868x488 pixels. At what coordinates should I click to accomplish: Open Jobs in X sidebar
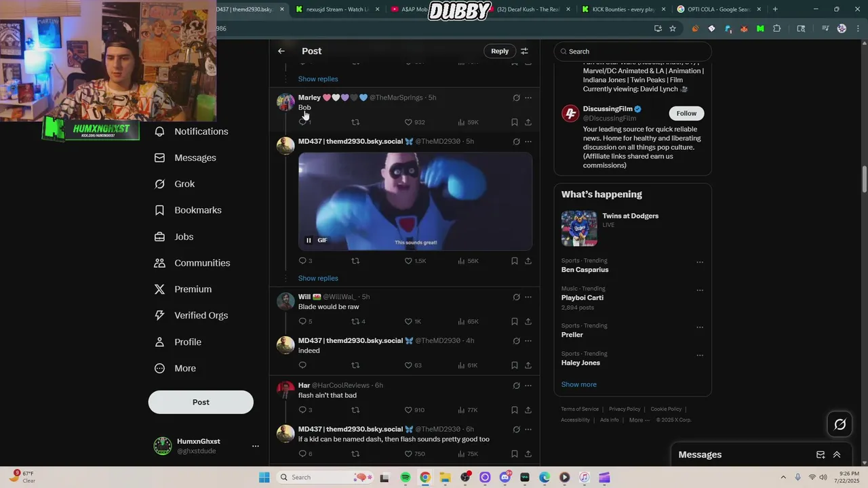pyautogui.click(x=174, y=237)
